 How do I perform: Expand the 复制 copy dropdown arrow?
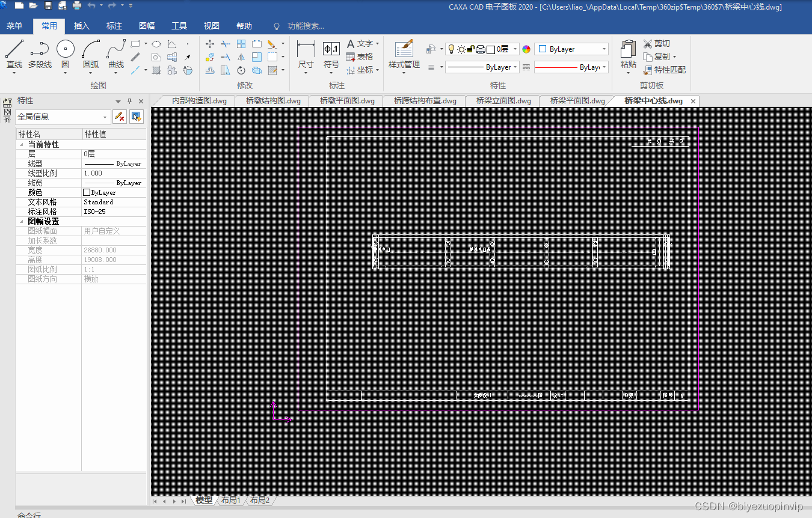tap(674, 56)
